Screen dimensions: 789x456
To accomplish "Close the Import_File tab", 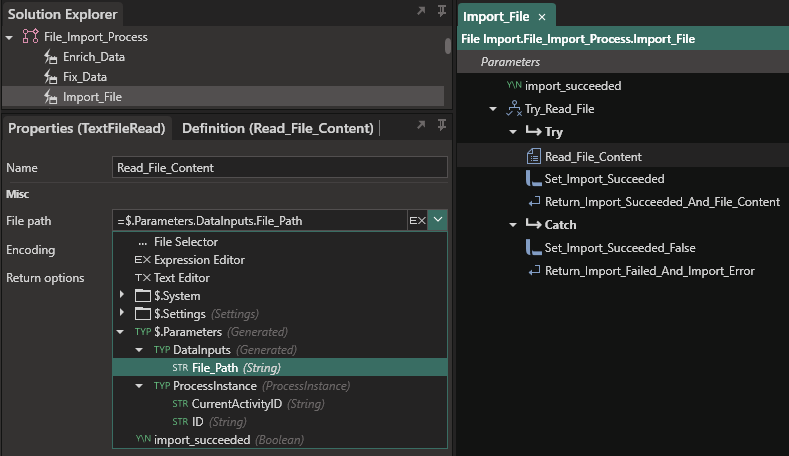I will pyautogui.click(x=542, y=17).
